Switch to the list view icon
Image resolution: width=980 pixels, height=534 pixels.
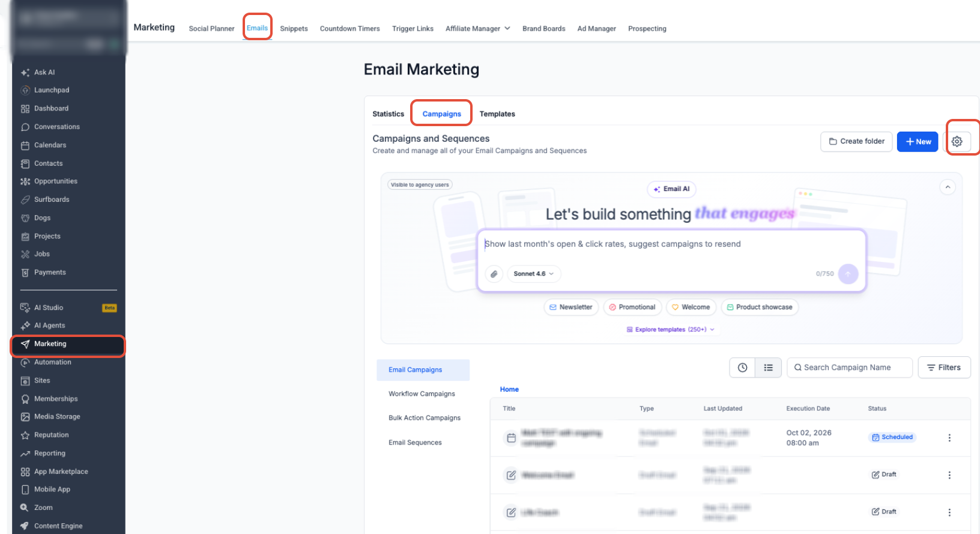pos(768,368)
